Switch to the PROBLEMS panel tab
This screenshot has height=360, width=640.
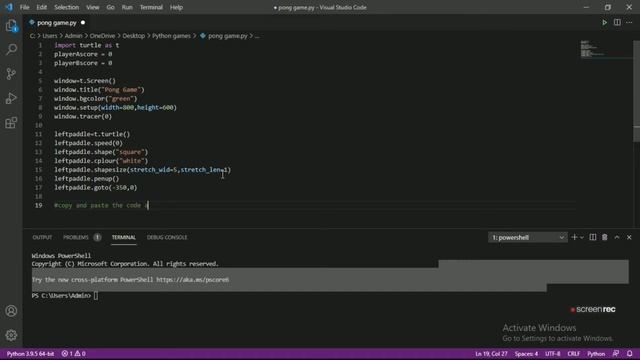[76, 237]
